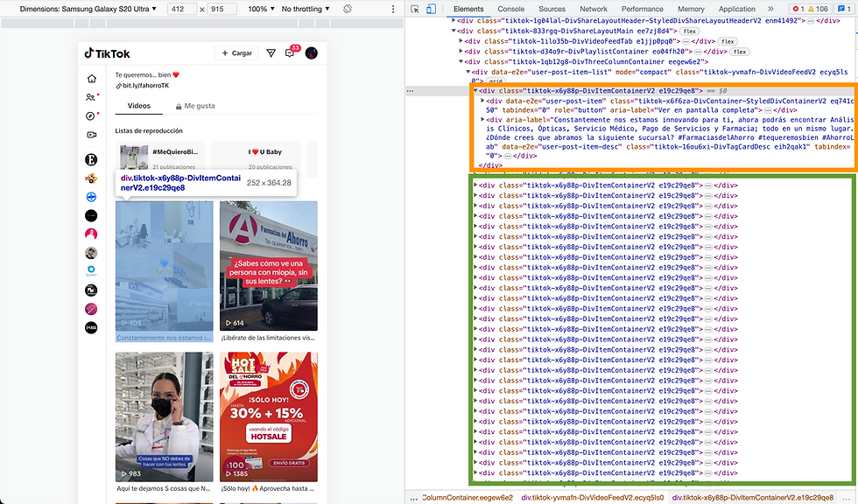Expand the DivShareLayoutHeader node

tap(454, 20)
